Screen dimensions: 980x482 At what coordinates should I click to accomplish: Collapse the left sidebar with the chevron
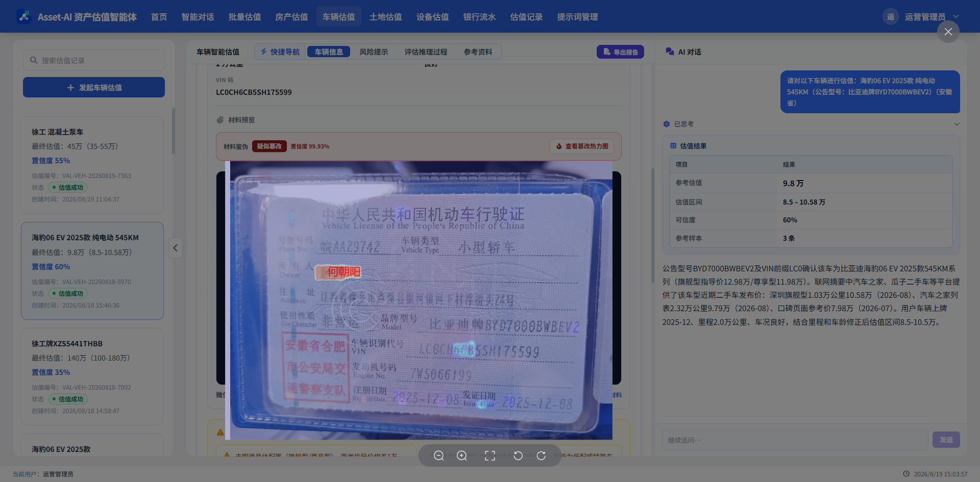[175, 248]
